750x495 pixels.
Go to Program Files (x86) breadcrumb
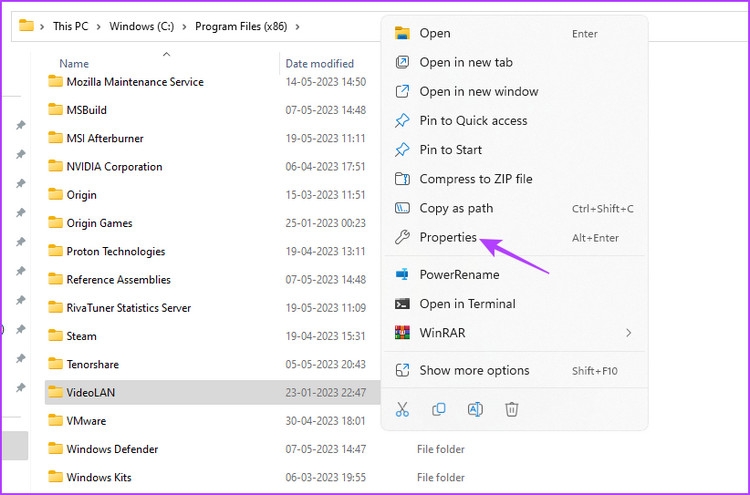(x=241, y=26)
